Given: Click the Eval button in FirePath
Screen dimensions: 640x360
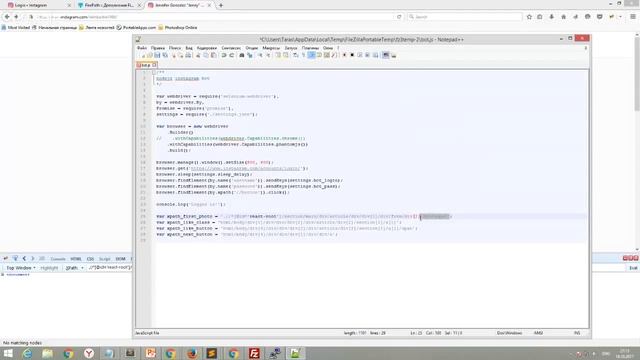Looking at the screenshot, I should point(633,268).
